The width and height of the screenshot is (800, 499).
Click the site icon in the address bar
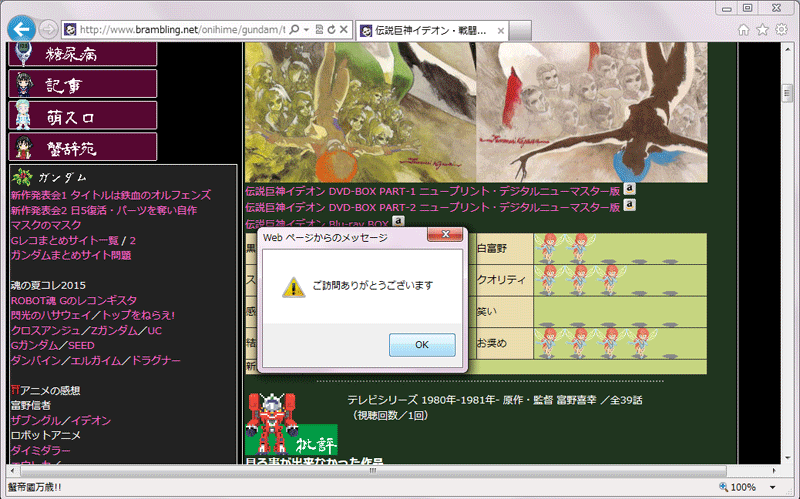pos(70,30)
